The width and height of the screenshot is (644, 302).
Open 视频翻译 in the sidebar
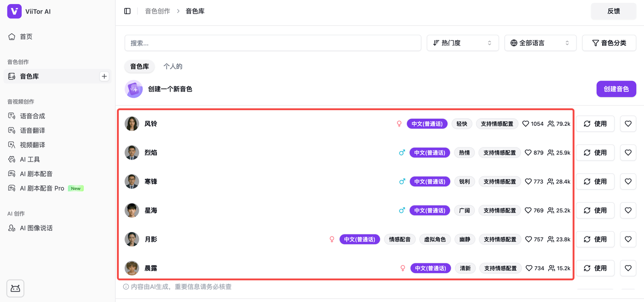click(x=32, y=145)
